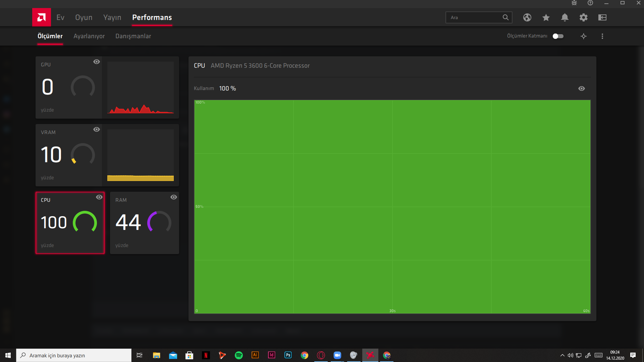Select the RAM metrics card
The width and height of the screenshot is (644, 362).
[145, 223]
